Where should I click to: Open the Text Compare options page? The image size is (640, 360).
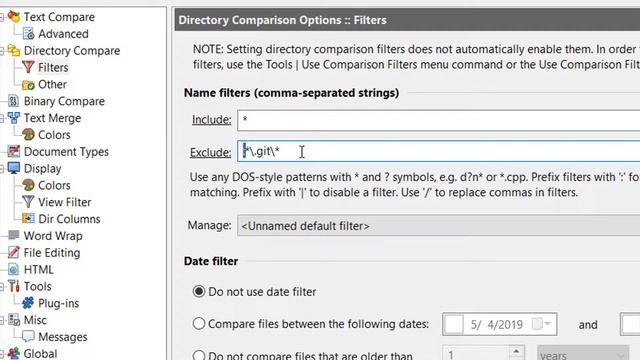pyautogui.click(x=59, y=17)
